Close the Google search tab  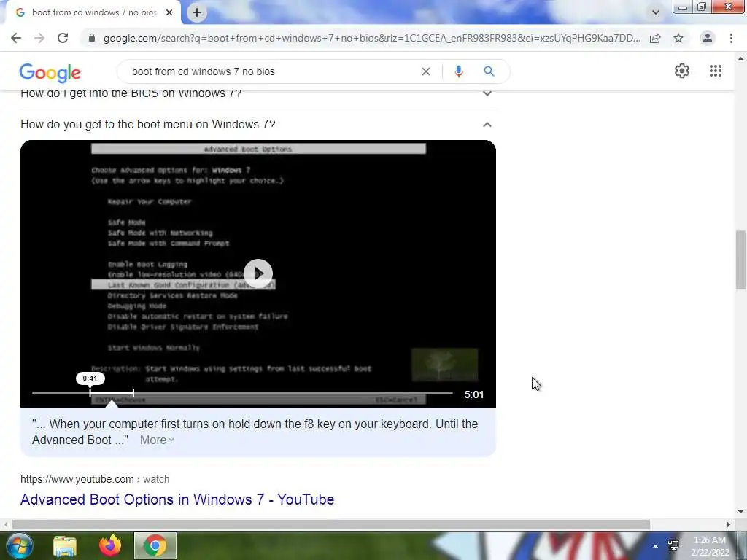[x=169, y=12]
